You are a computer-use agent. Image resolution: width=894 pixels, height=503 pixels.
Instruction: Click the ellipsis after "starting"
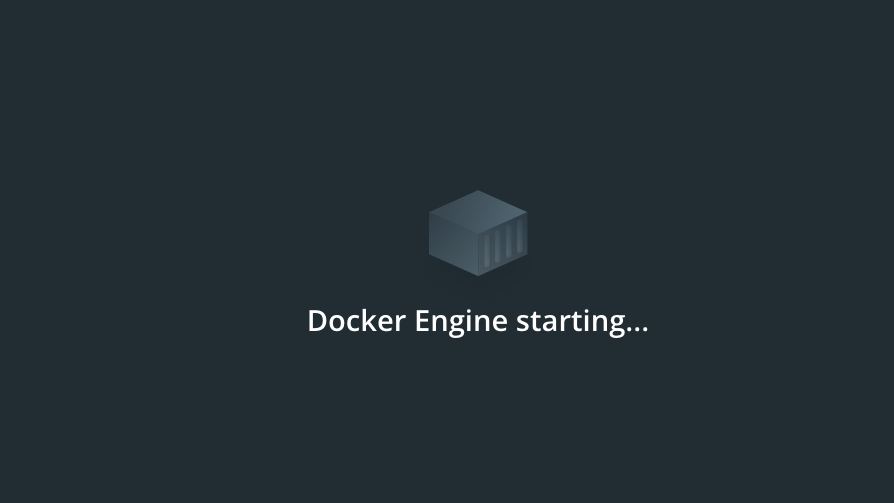(x=637, y=329)
